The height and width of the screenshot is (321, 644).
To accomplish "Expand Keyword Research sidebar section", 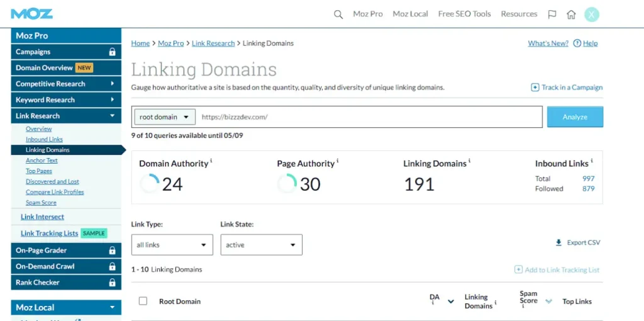I will pos(66,100).
